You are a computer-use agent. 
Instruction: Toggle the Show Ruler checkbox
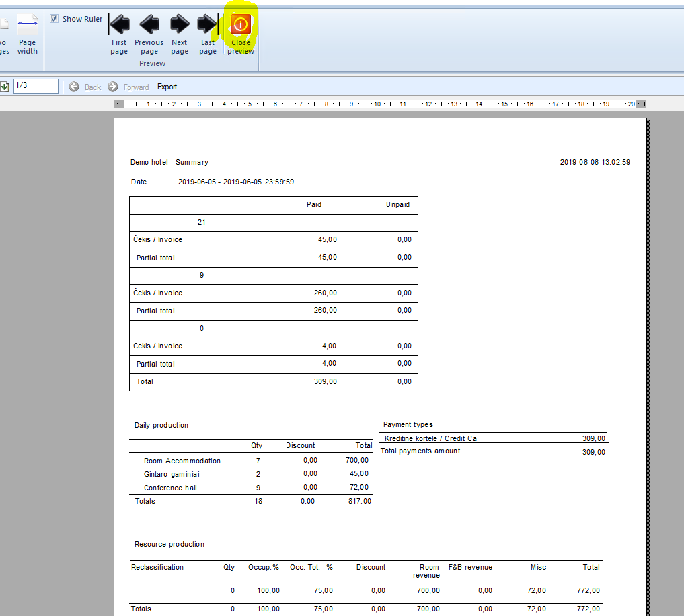point(54,19)
